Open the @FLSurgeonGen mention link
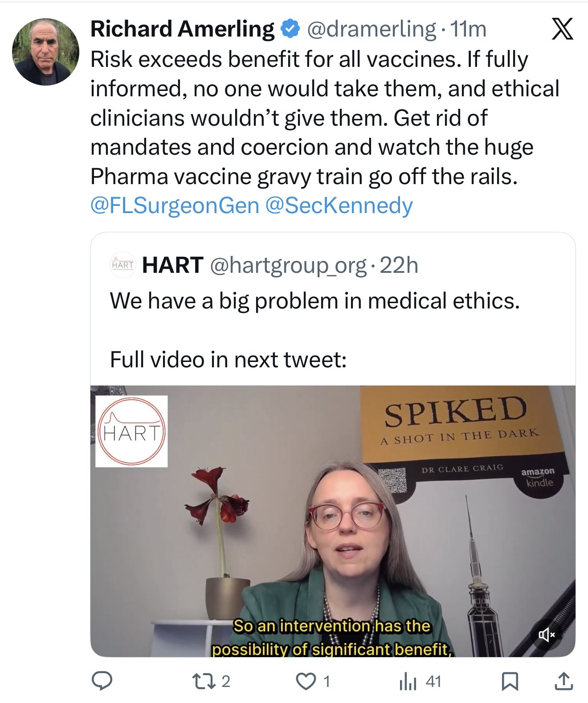 point(175,206)
